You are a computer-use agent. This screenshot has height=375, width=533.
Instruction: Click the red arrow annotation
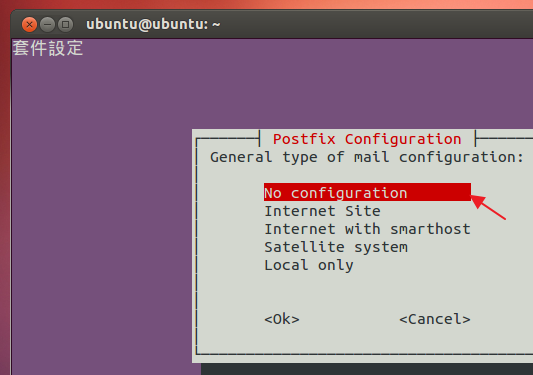pos(488,206)
